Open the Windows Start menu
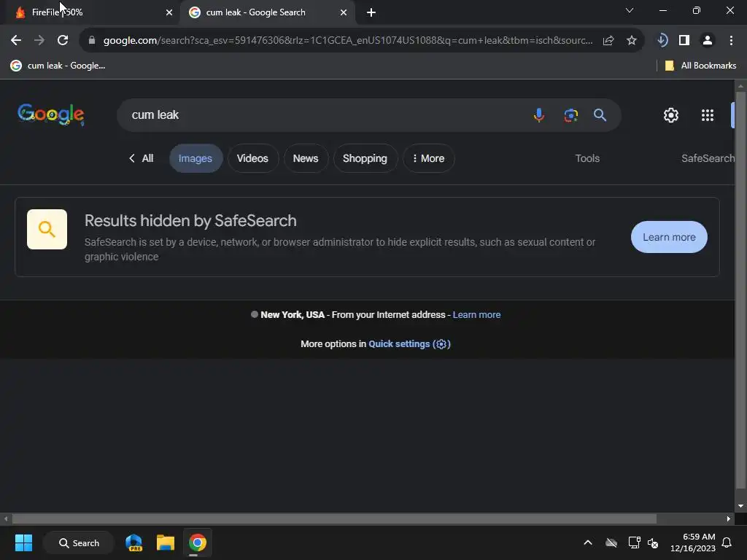This screenshot has width=747, height=560. (x=23, y=542)
